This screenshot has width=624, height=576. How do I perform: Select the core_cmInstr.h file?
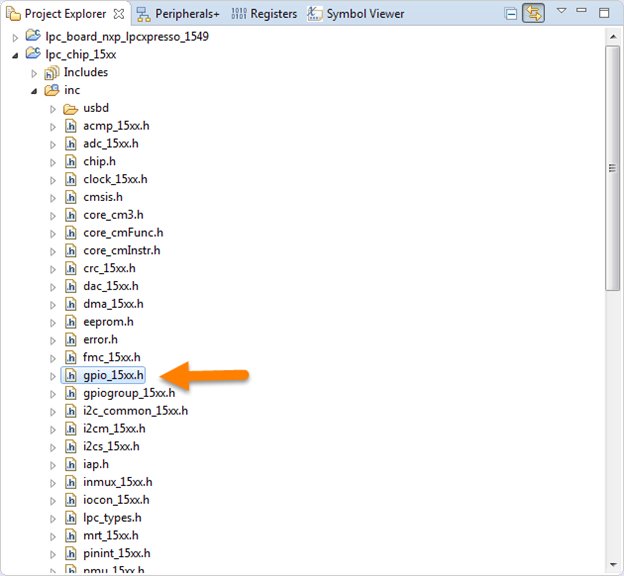click(122, 251)
